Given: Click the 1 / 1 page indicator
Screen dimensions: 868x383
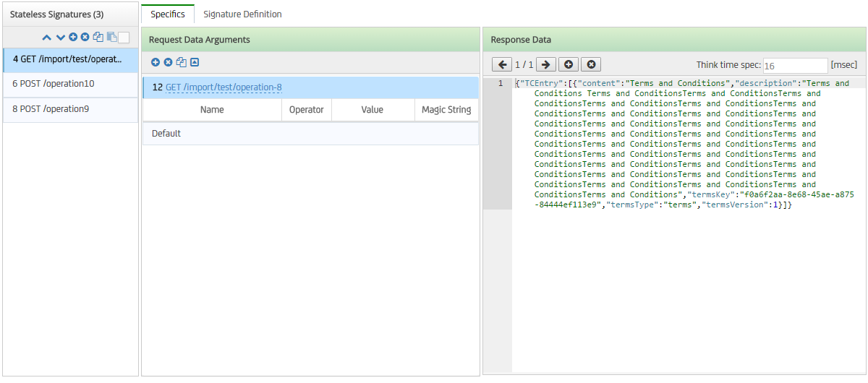Looking at the screenshot, I should click(524, 65).
